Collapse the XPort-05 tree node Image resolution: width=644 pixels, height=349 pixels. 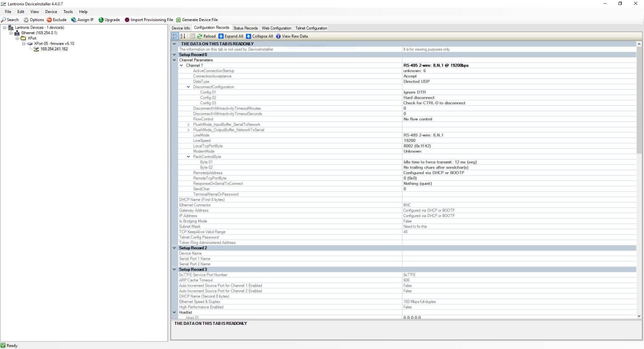[24, 44]
